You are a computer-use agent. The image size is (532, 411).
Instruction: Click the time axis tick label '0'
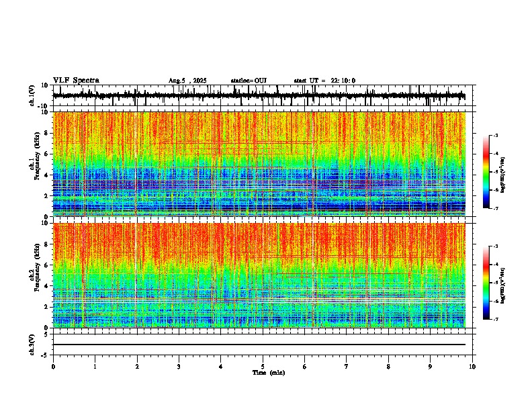point(53,367)
